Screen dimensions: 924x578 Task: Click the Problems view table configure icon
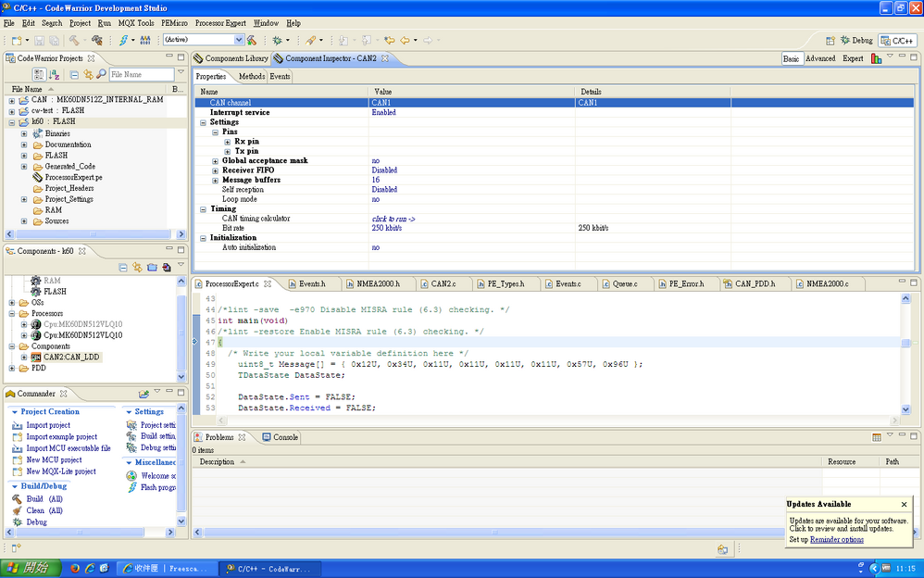(876, 437)
